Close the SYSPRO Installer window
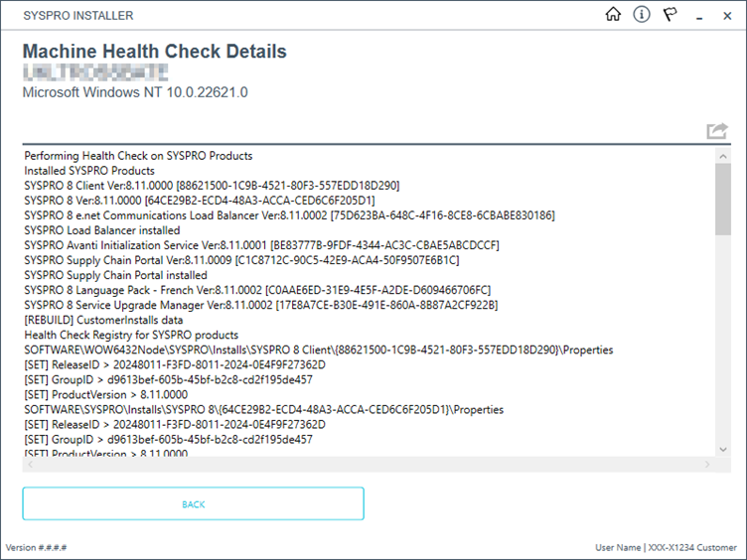Screen dimensions: 747x560 coord(728,16)
